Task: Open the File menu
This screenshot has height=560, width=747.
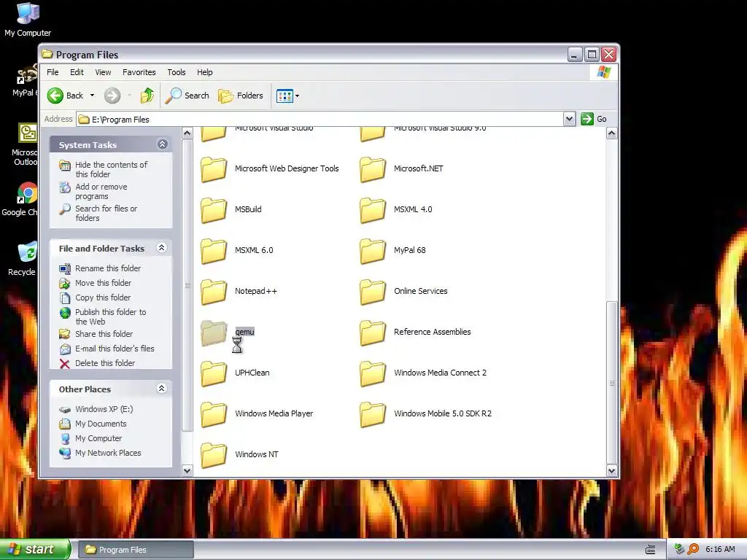Action: 53,72
